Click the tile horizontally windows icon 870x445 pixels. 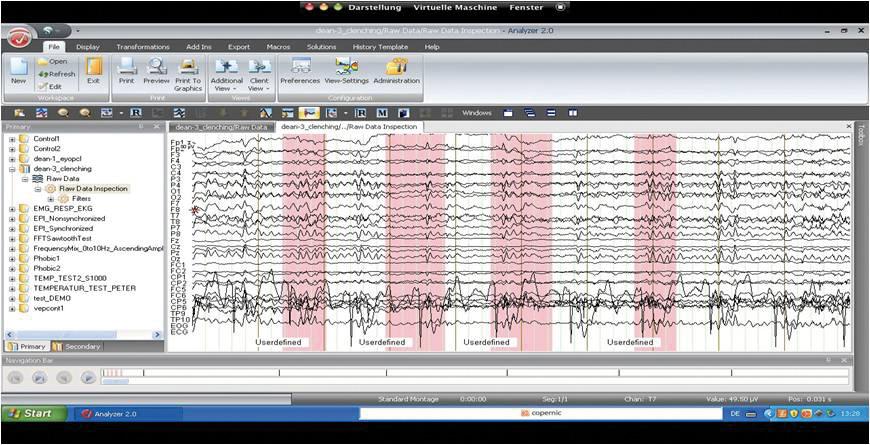552,113
